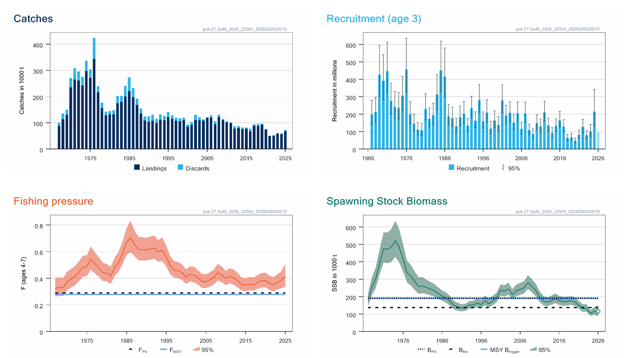The width and height of the screenshot is (644, 358).
Task: Click the 95% orange ribbon legend icon
Action: 196,349
